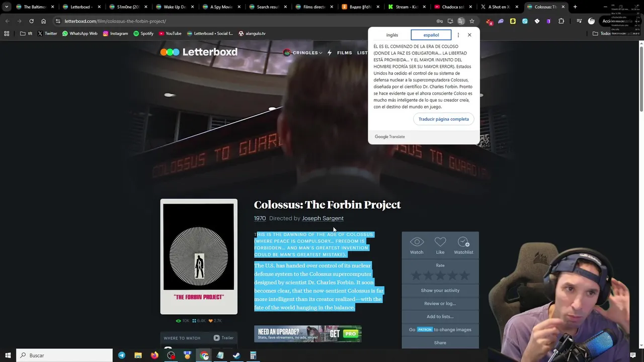The image size is (644, 362).
Task: Go to FILMS in navigation
Action: point(345,53)
